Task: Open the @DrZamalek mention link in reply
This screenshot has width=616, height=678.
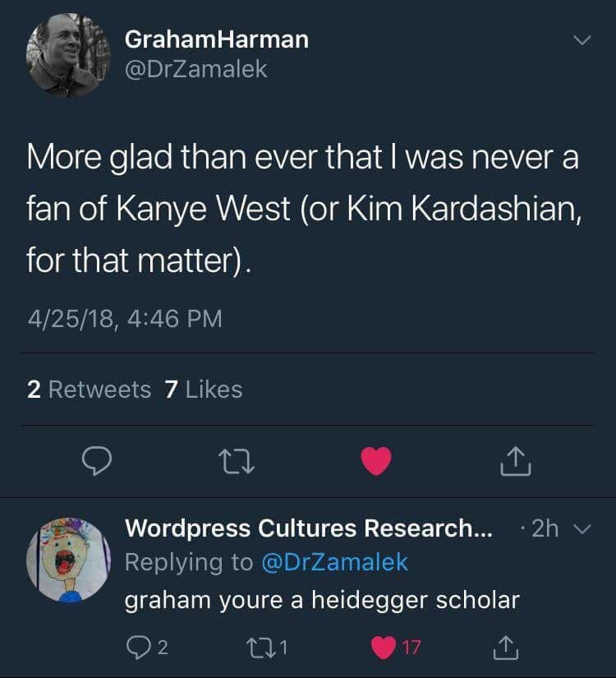Action: coord(334,562)
